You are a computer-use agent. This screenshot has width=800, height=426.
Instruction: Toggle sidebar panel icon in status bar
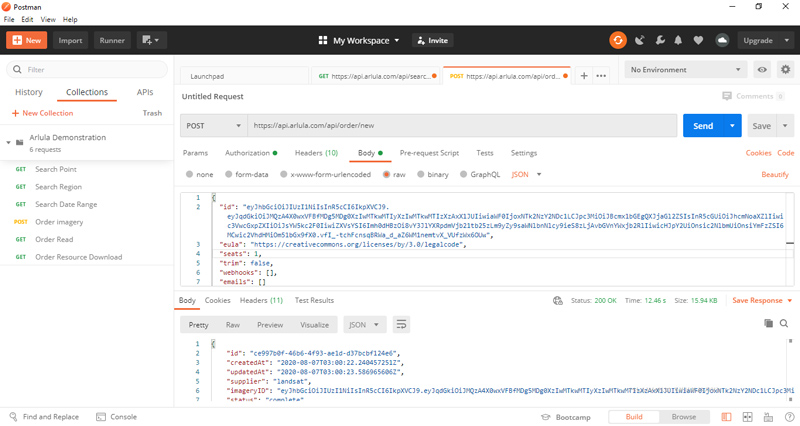click(x=727, y=417)
